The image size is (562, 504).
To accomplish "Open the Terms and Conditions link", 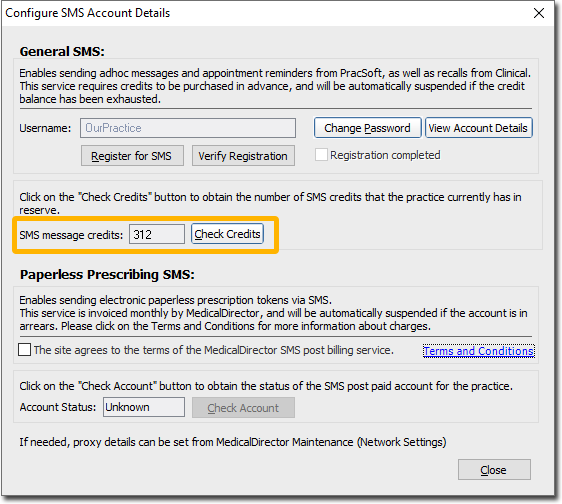I will [x=478, y=351].
